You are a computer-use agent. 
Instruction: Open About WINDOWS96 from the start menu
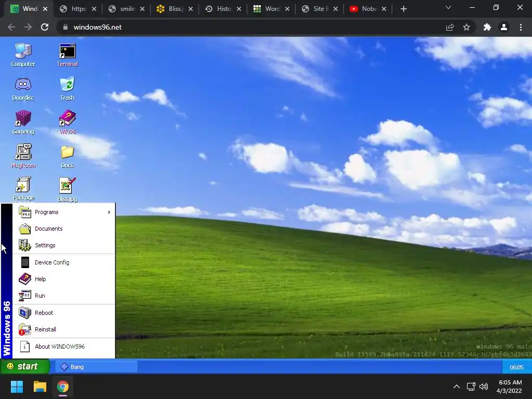click(x=64, y=347)
